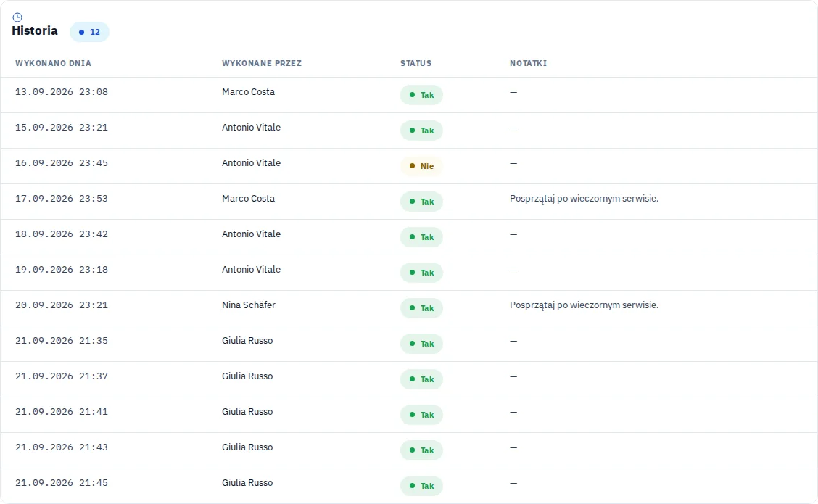This screenshot has height=504, width=818.
Task: Select the timestamp 21.09.2026 21:45
Action: click(x=62, y=482)
